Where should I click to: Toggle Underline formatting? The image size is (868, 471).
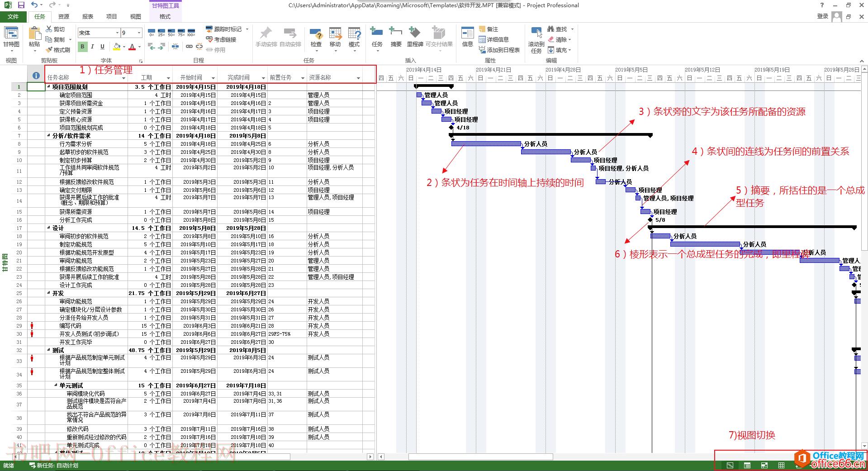pyautogui.click(x=102, y=46)
